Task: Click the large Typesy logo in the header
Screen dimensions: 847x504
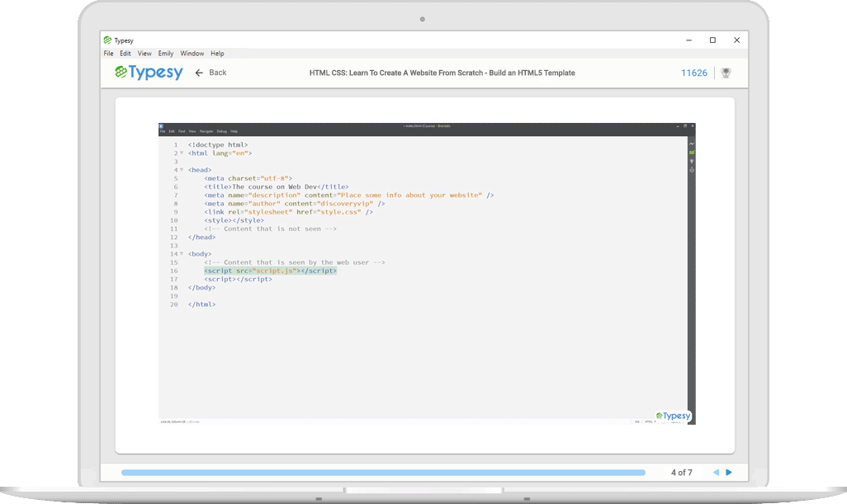Action: point(149,73)
